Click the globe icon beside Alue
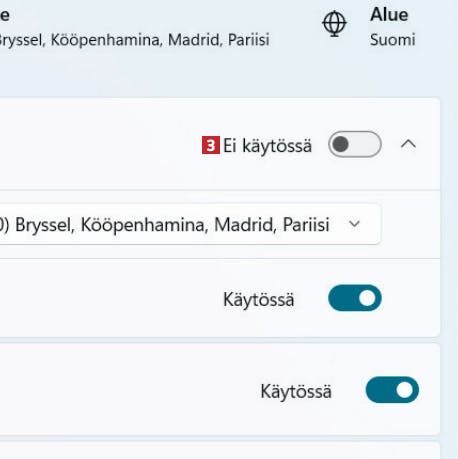458x459 pixels. [x=334, y=24]
